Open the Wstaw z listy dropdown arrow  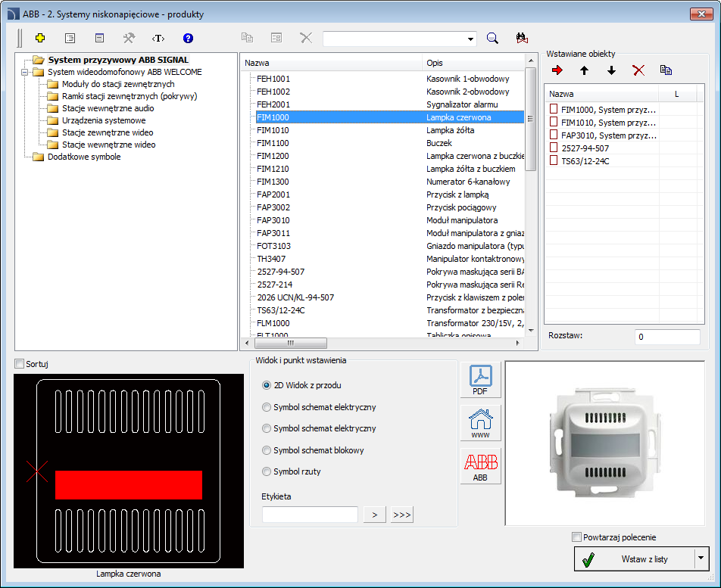point(701,559)
